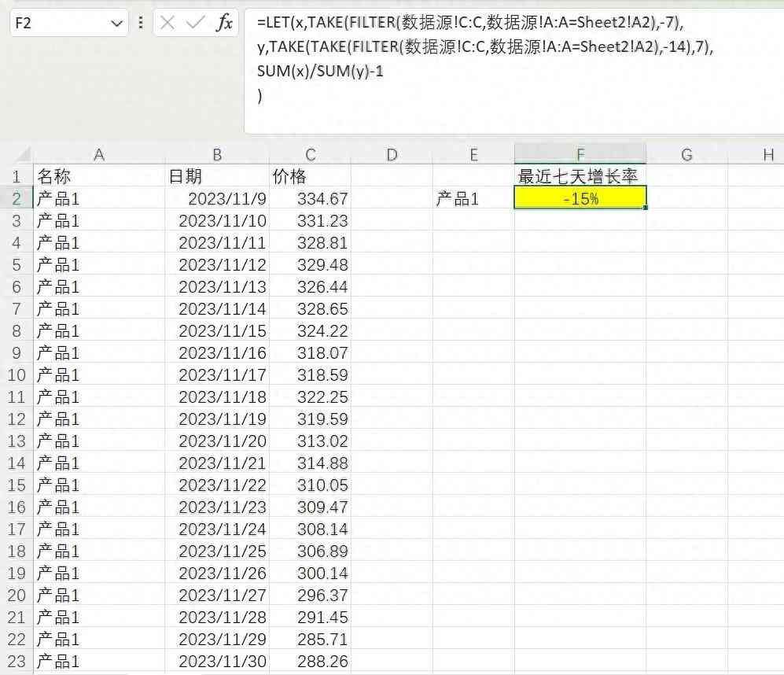The height and width of the screenshot is (675, 784).
Task: Click the 日期 header cell
Action: pyautogui.click(x=217, y=176)
